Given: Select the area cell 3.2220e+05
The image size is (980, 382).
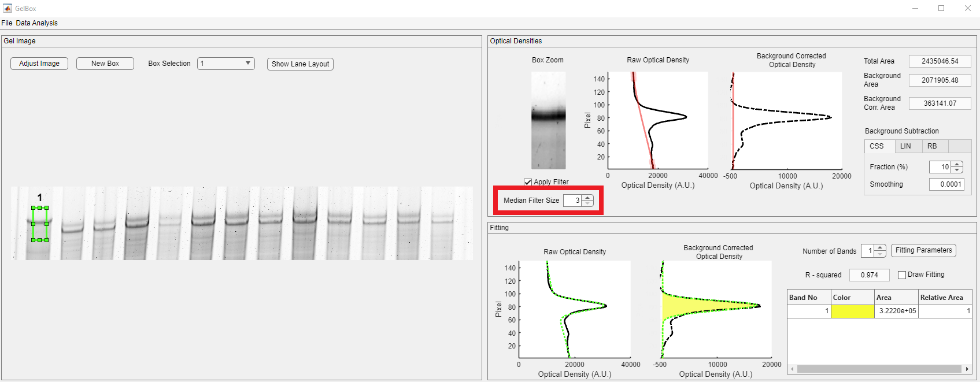Looking at the screenshot, I should pyautogui.click(x=896, y=311).
